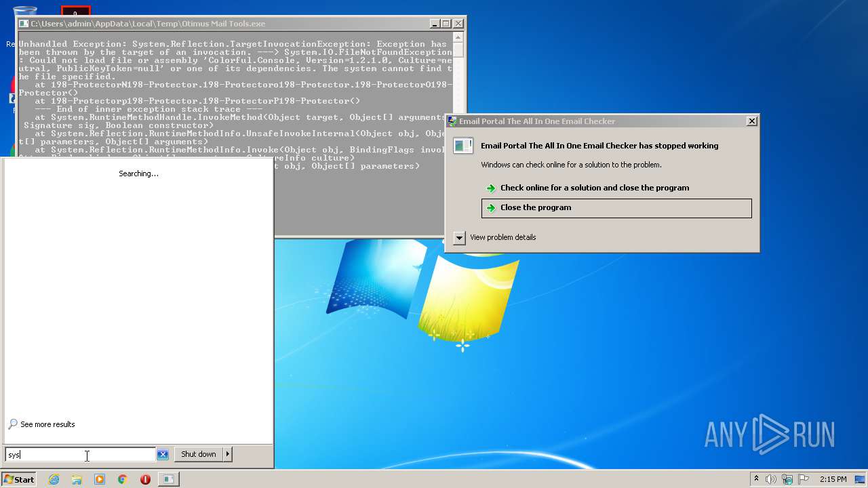Click the console vertical scrollbar thumb
The image size is (868, 488).
point(458,50)
